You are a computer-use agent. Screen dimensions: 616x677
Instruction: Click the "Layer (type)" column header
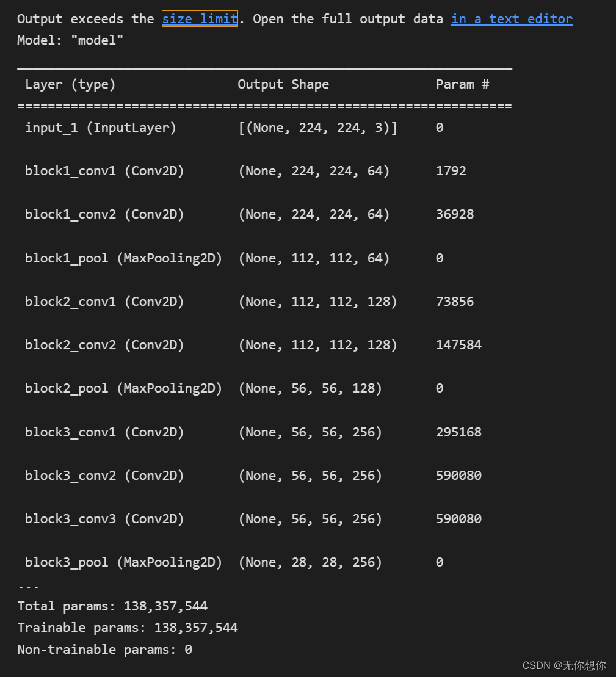(x=70, y=84)
